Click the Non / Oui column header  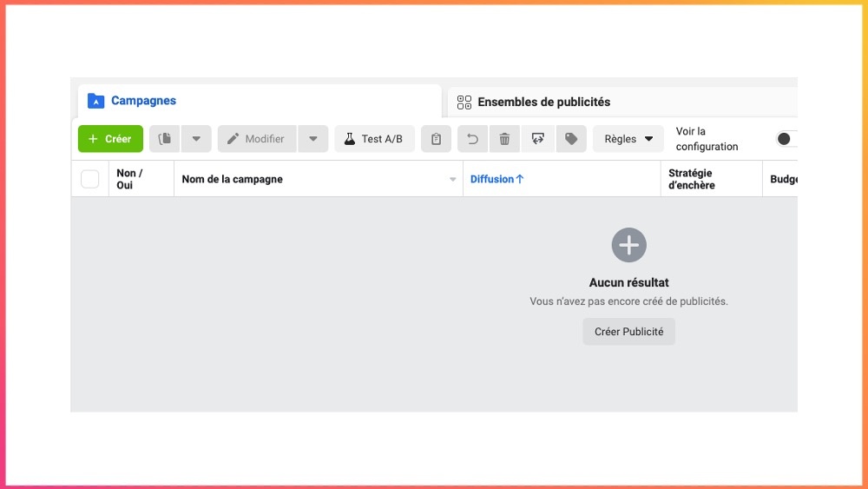pyautogui.click(x=141, y=179)
